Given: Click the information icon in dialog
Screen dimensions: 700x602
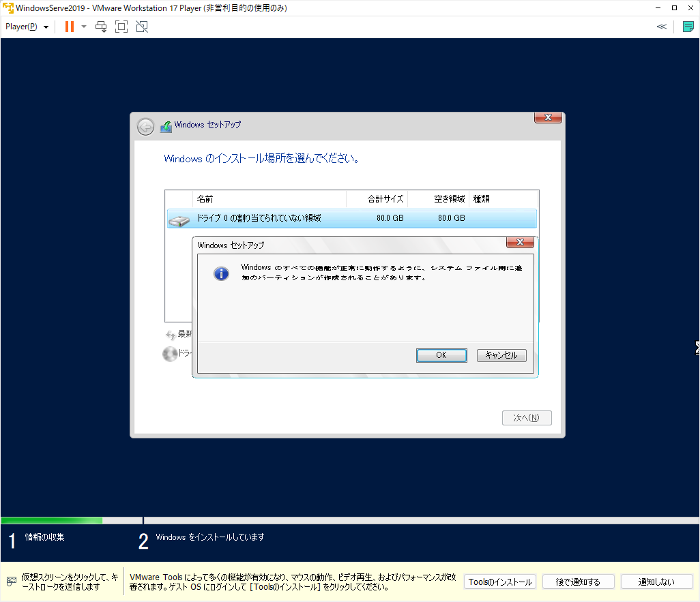Looking at the screenshot, I should pos(221,273).
